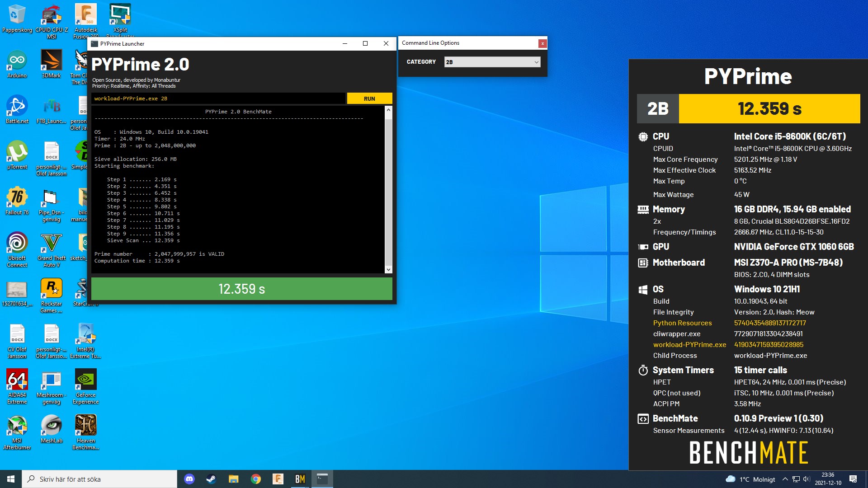Select the Intel(R) Extreme Tuning desktop icon
The width and height of the screenshot is (868, 488).
[x=86, y=341]
